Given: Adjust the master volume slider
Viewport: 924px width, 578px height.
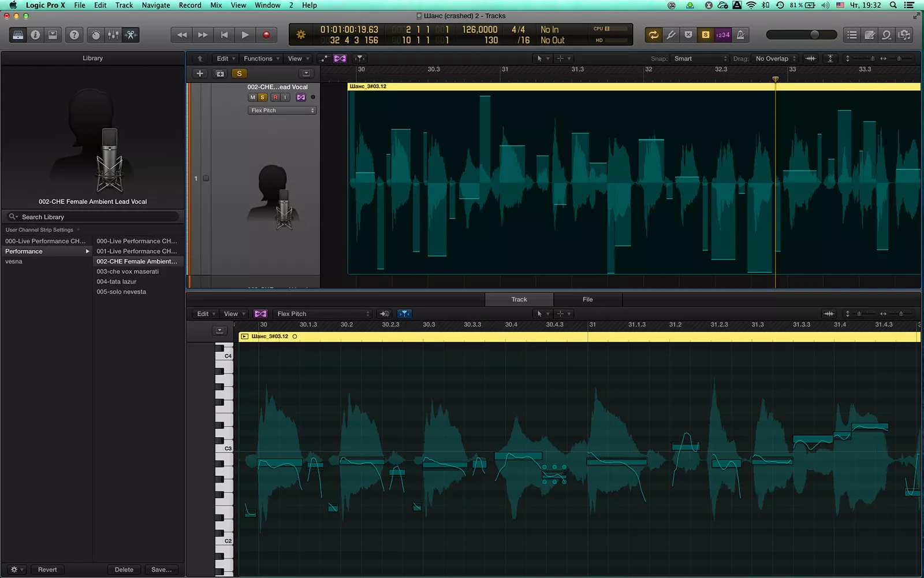Looking at the screenshot, I should click(x=814, y=35).
